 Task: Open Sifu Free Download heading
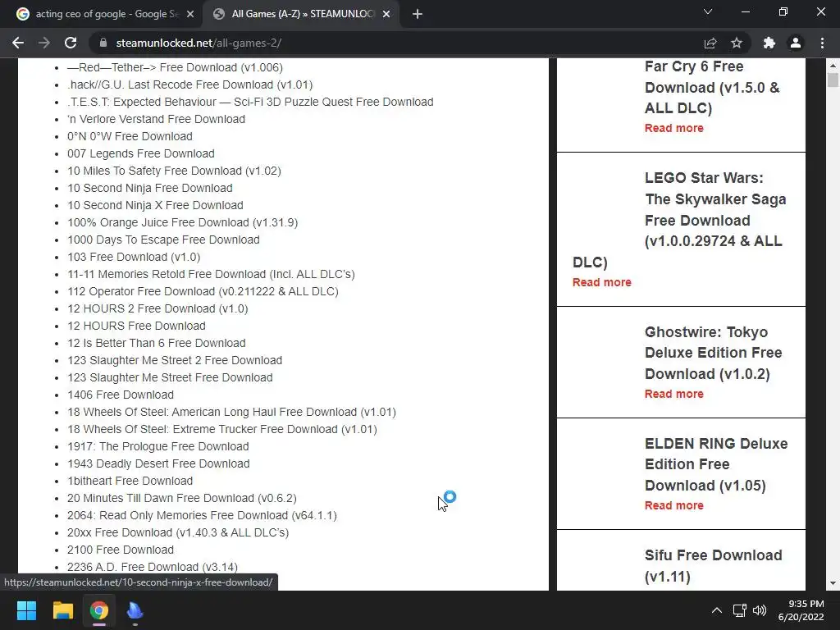point(713,566)
